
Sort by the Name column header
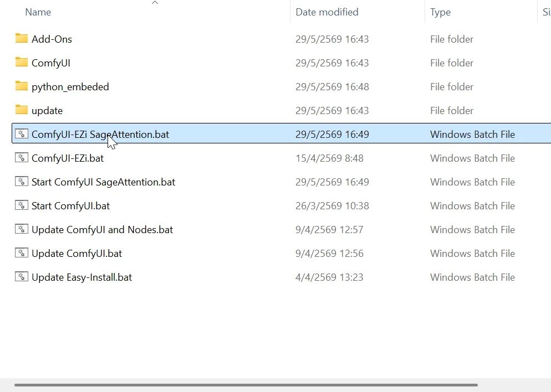(x=38, y=12)
